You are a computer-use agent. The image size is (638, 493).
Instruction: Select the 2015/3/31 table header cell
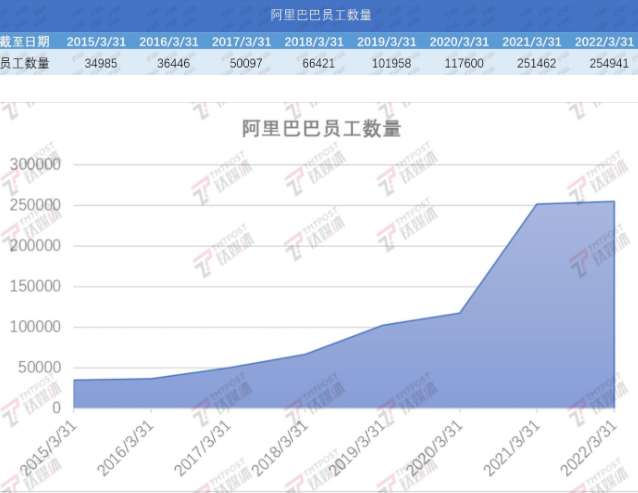[x=96, y=41]
